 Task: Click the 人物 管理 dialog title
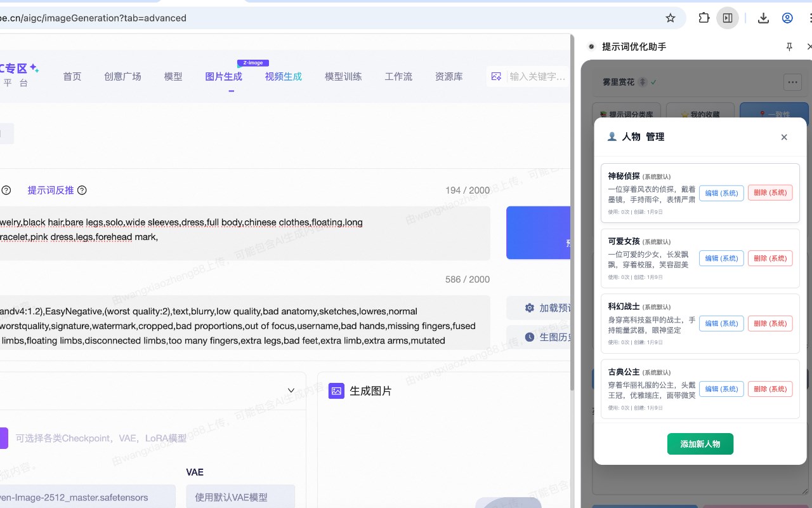point(643,137)
